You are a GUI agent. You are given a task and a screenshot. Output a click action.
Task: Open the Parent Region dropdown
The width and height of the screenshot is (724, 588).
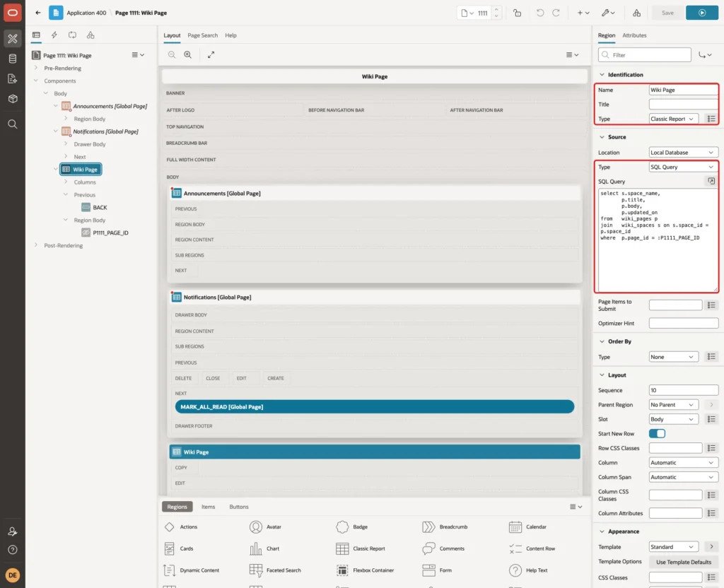673,405
